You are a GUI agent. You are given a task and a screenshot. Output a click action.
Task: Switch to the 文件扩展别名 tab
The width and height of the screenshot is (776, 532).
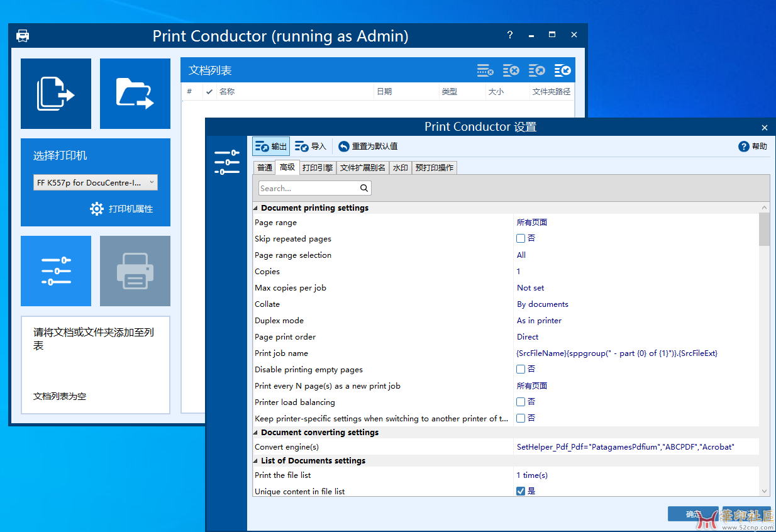[363, 168]
